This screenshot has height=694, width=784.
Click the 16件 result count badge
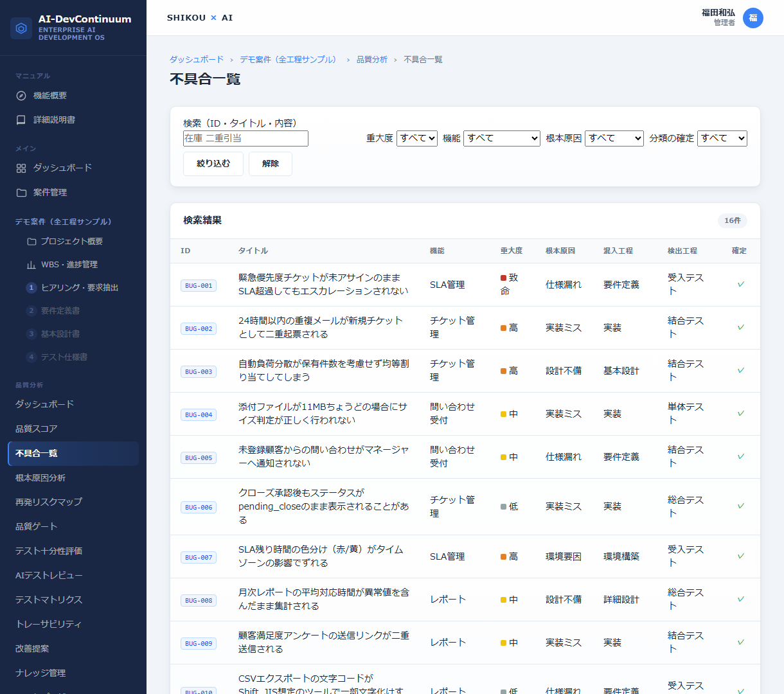coord(733,220)
